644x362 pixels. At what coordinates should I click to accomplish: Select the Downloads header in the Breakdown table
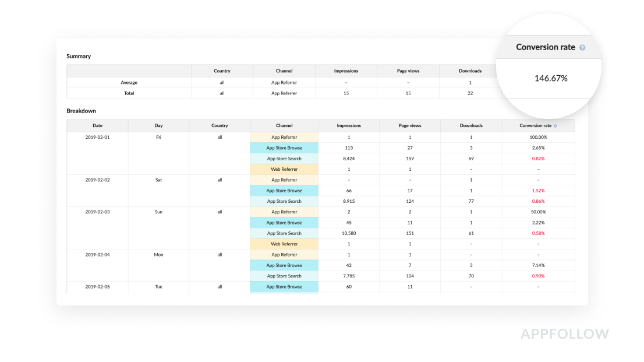(x=471, y=125)
